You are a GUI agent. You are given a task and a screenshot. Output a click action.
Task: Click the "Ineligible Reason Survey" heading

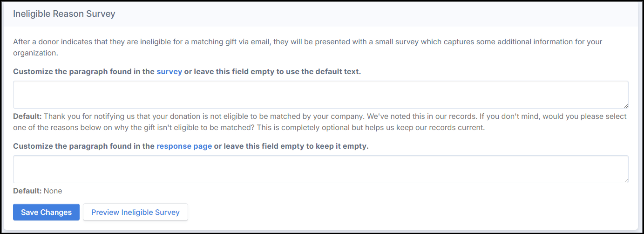64,14
